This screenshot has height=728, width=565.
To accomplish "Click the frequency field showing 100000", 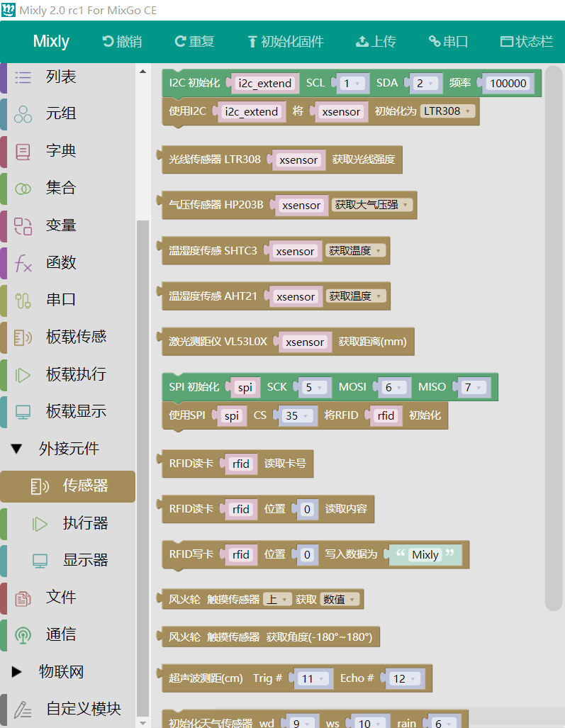I will click(x=508, y=84).
